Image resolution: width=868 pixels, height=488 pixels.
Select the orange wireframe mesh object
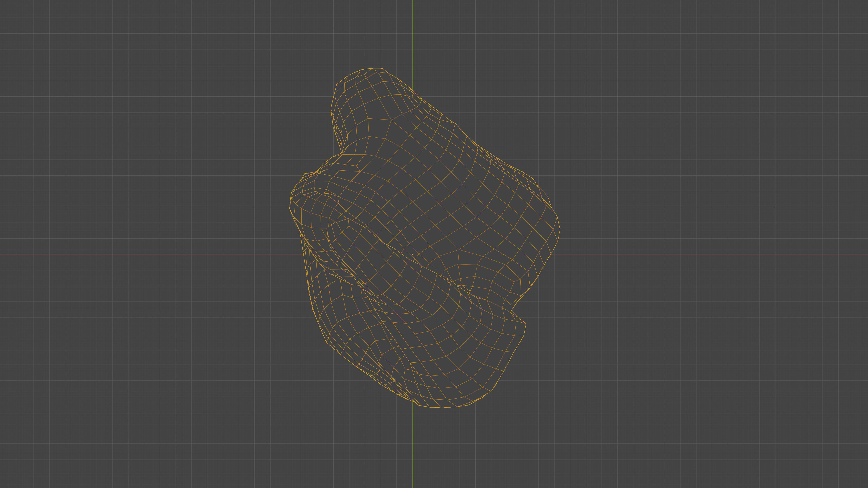click(425, 238)
